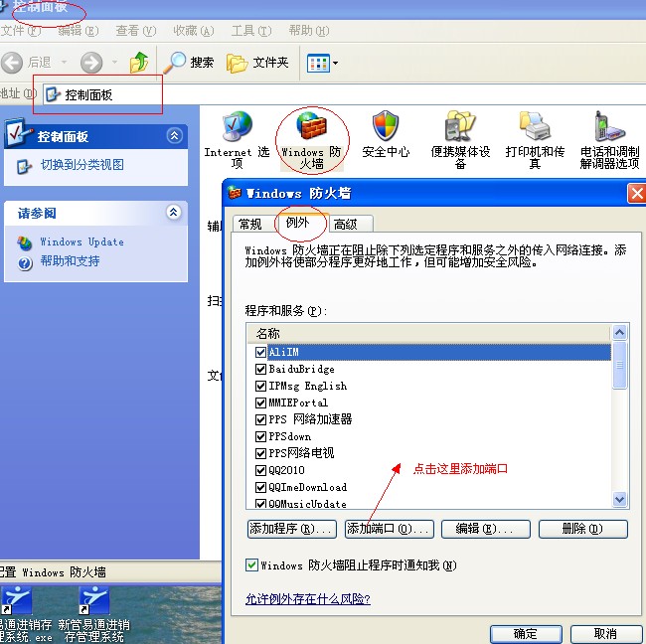
Task: Uncheck the IPMsg English checkbox
Action: point(260,386)
